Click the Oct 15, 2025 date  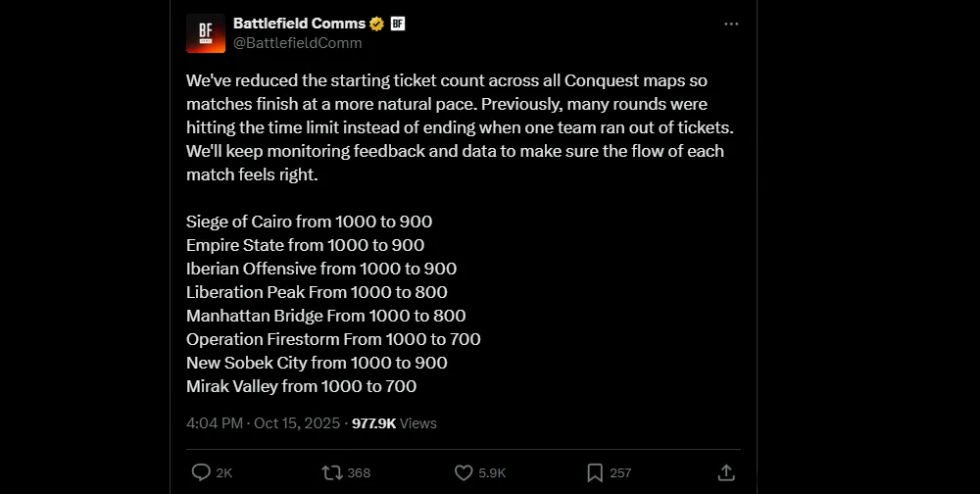(x=295, y=423)
